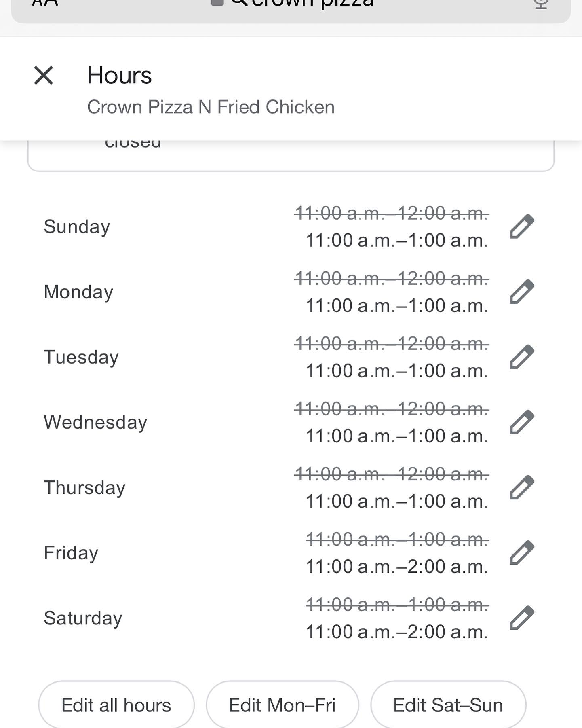Image resolution: width=582 pixels, height=728 pixels.
Task: Edit Monday hours with pencil icon
Action: click(x=522, y=292)
